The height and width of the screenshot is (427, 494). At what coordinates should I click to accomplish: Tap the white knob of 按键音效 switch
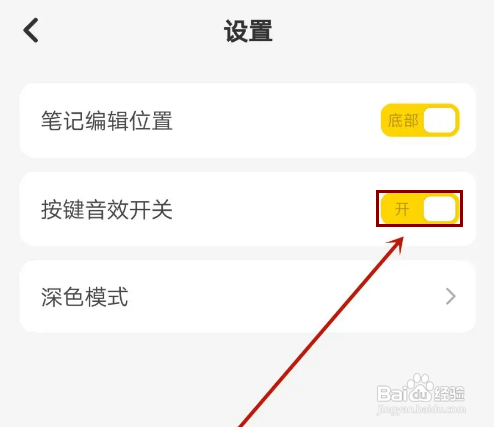pos(440,209)
